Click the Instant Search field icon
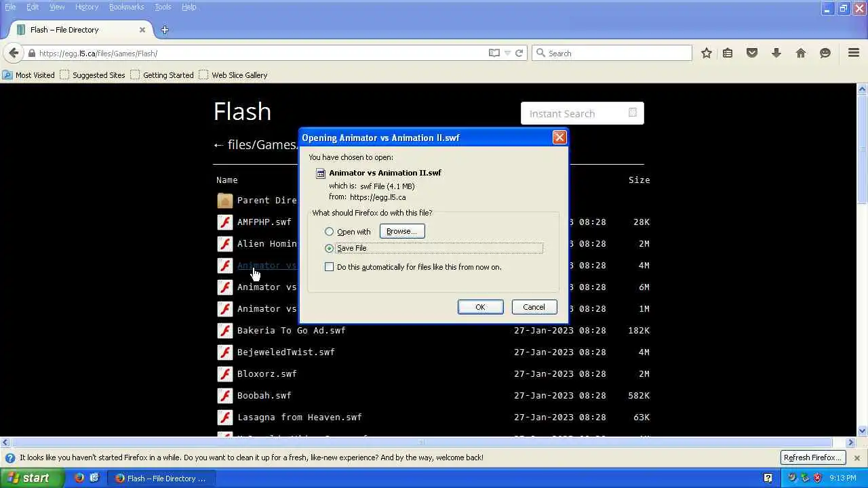The height and width of the screenshot is (488, 868). coord(633,113)
